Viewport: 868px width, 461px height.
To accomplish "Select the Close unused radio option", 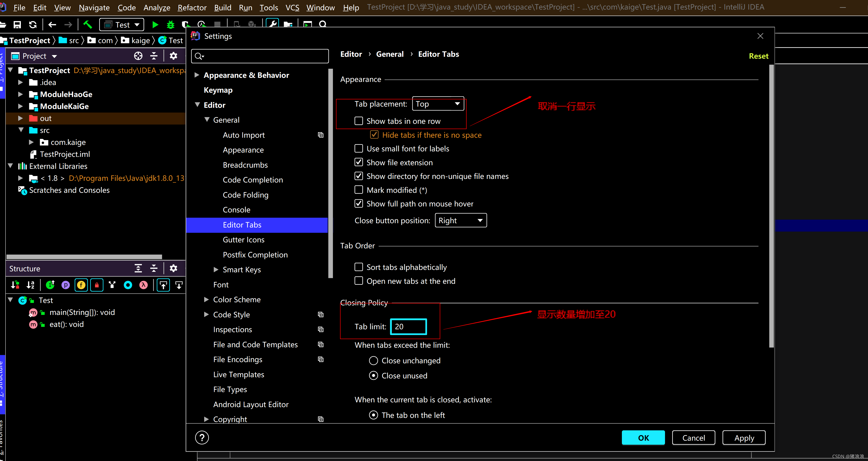I will tap(373, 376).
